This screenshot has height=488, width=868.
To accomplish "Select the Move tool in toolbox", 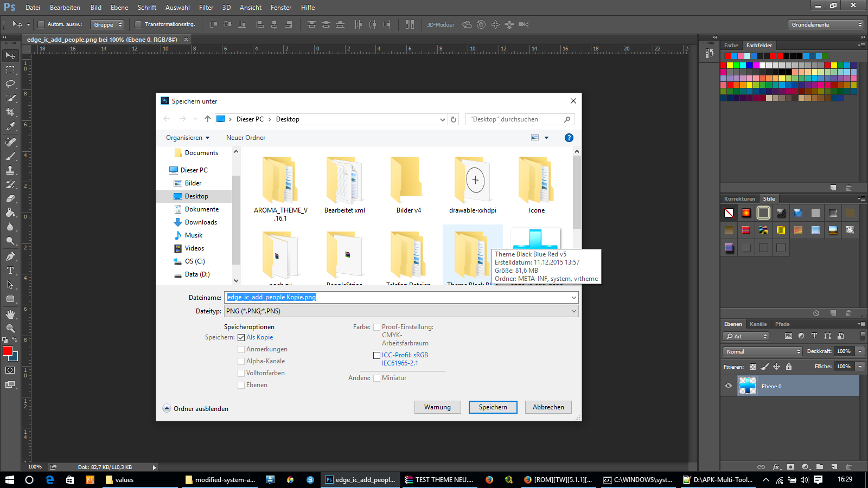I will (x=10, y=55).
